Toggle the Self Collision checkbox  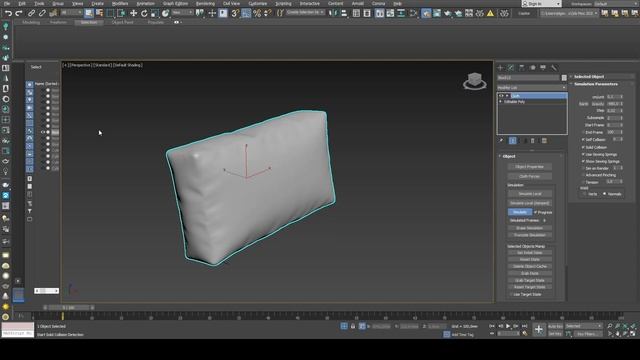[x=583, y=140]
